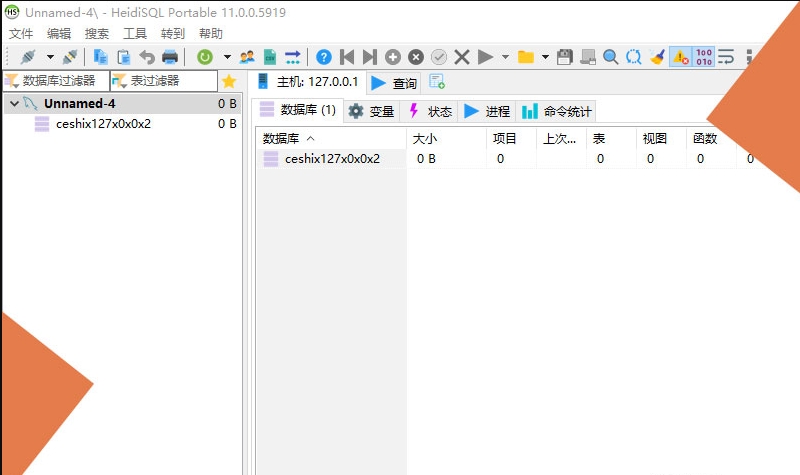Open the 进程 tab
The image size is (800, 475).
click(x=487, y=111)
